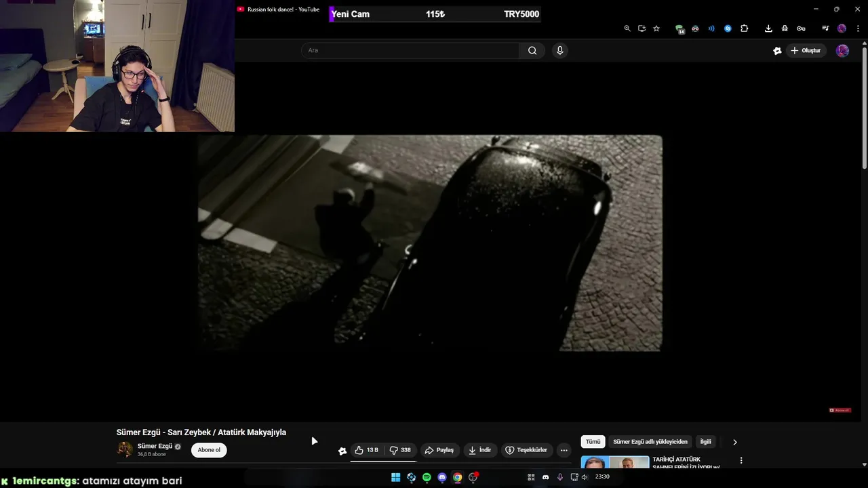The width and height of the screenshot is (868, 488).
Task: Click the video player to pause
Action: point(430,243)
